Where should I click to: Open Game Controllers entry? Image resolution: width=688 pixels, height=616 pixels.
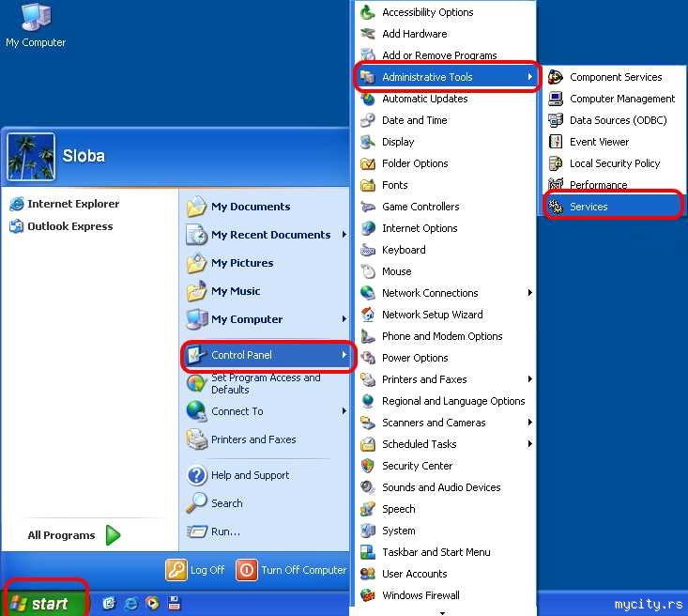coord(445,207)
